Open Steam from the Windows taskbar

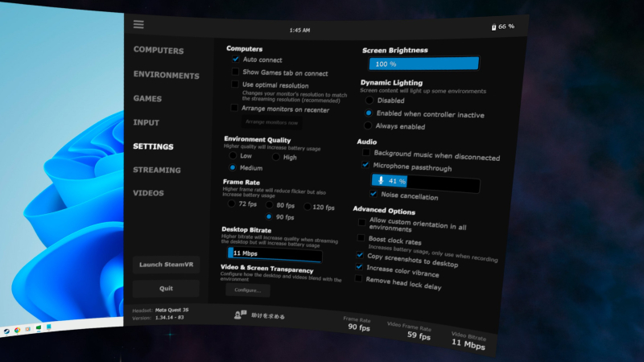tap(6, 331)
